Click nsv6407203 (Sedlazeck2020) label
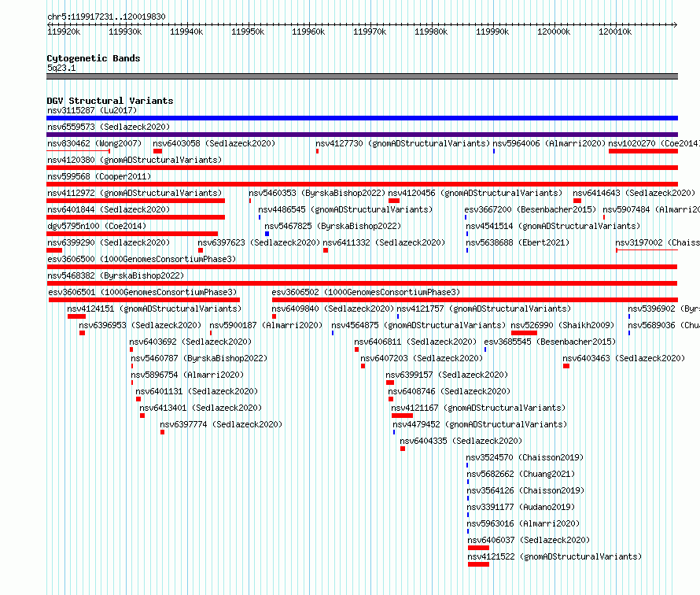 (422, 358)
